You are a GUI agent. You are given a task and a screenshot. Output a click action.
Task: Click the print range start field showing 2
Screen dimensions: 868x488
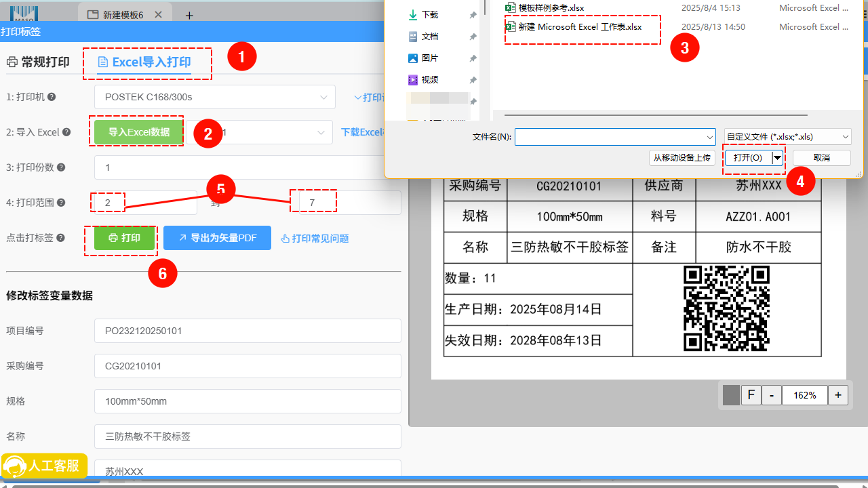pos(145,203)
